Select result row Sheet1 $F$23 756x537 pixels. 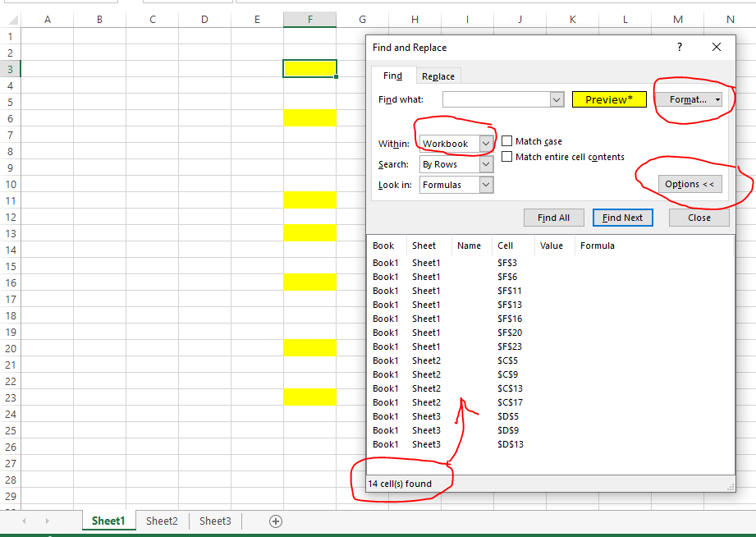(x=551, y=347)
